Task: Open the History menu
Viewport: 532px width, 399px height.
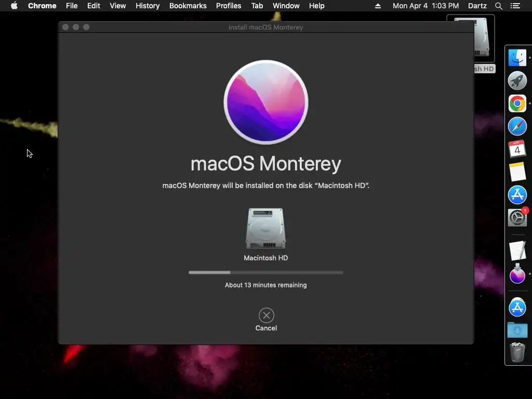Action: pos(148,6)
